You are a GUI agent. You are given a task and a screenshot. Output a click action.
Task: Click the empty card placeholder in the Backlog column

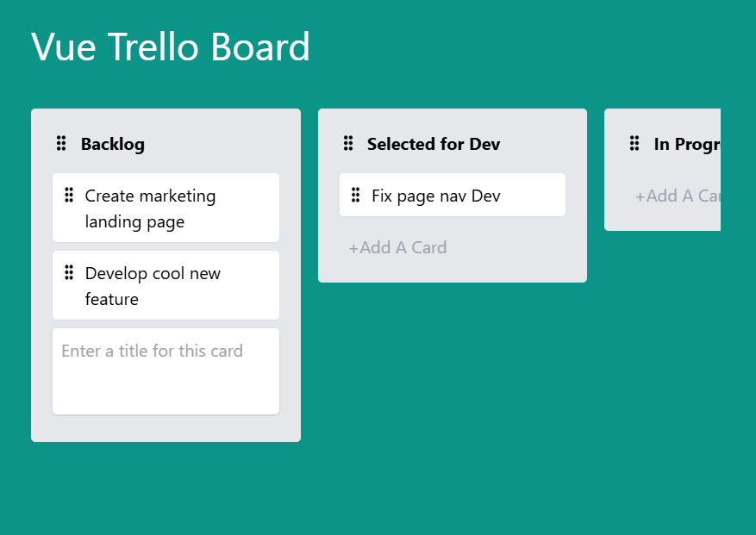[166, 370]
